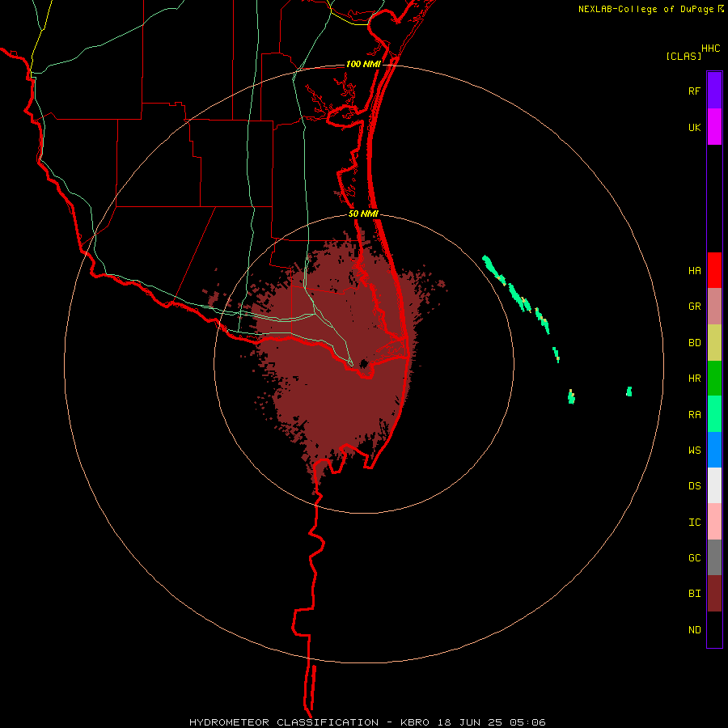Click the 100 NMI range ring label
The width and height of the screenshot is (728, 728).
pyautogui.click(x=363, y=64)
